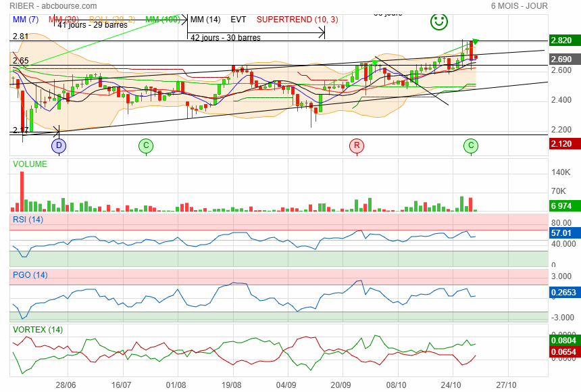581x392 pixels.
Task: Click the 2.600 price axis label
Action: [x=561, y=70]
